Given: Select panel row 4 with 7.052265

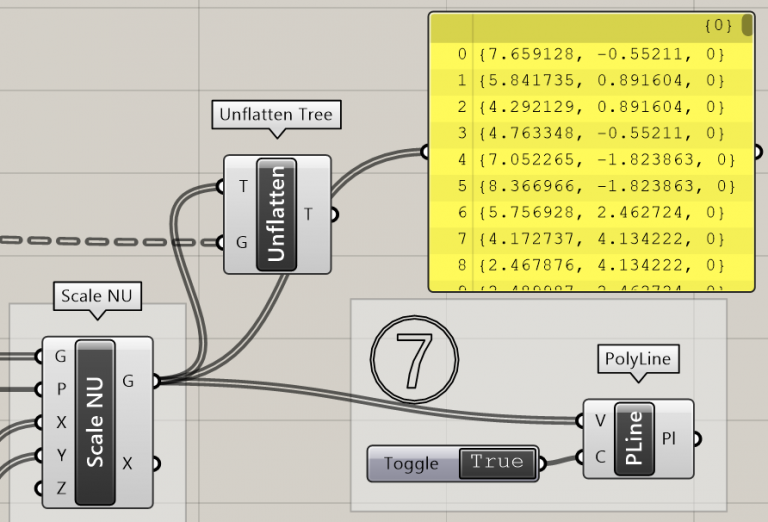Looking at the screenshot, I should pos(591,160).
